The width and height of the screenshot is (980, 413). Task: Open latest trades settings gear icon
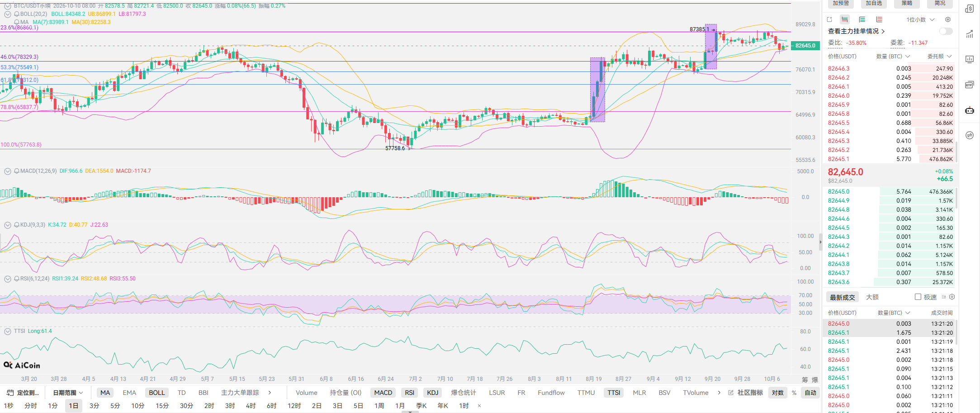(x=952, y=297)
